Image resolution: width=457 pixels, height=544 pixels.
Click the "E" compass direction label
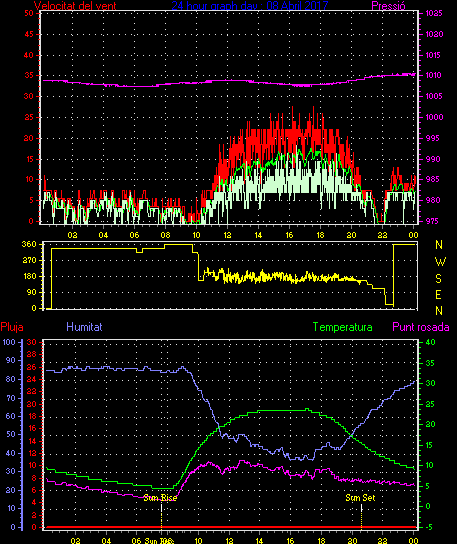tap(438, 295)
